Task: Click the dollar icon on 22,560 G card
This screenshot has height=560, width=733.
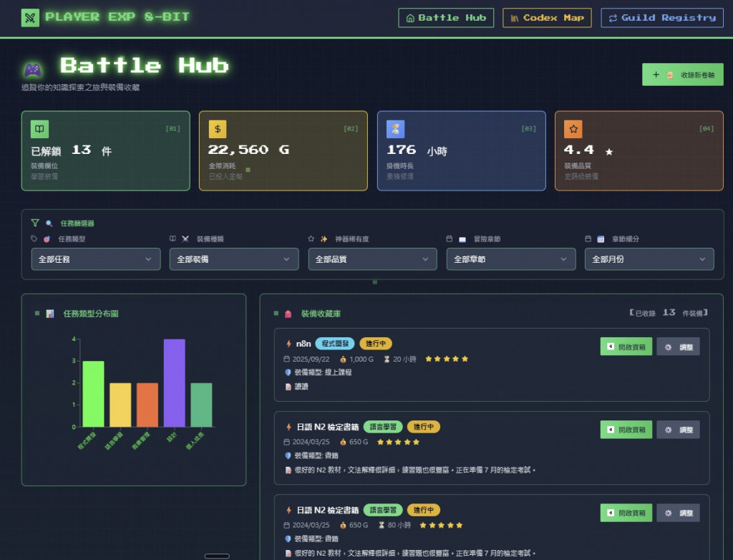Action: [218, 129]
